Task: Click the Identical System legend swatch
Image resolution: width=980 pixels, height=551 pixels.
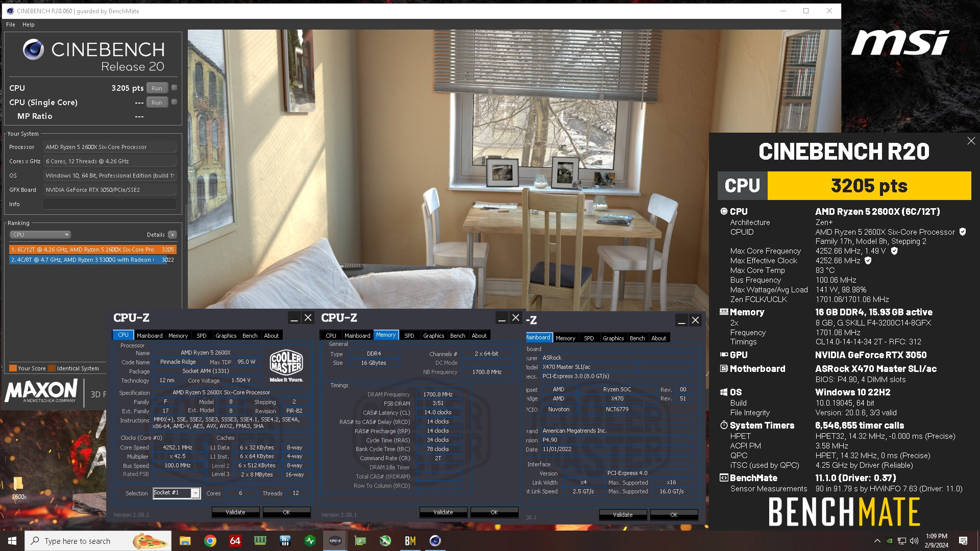Action: pyautogui.click(x=52, y=368)
